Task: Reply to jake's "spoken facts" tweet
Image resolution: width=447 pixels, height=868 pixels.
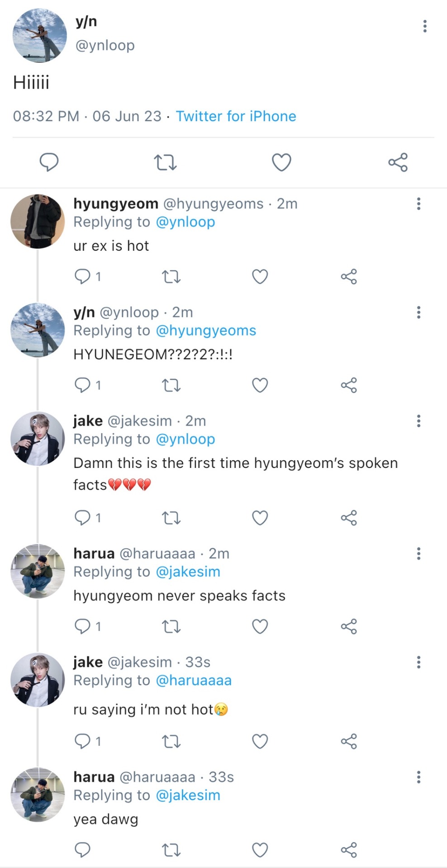Action: 82,518
